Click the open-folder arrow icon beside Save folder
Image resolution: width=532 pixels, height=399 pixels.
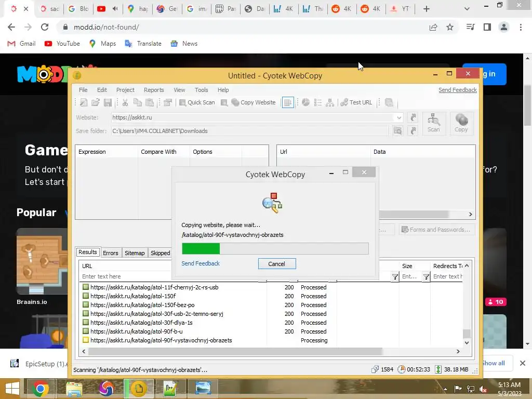pos(413,131)
